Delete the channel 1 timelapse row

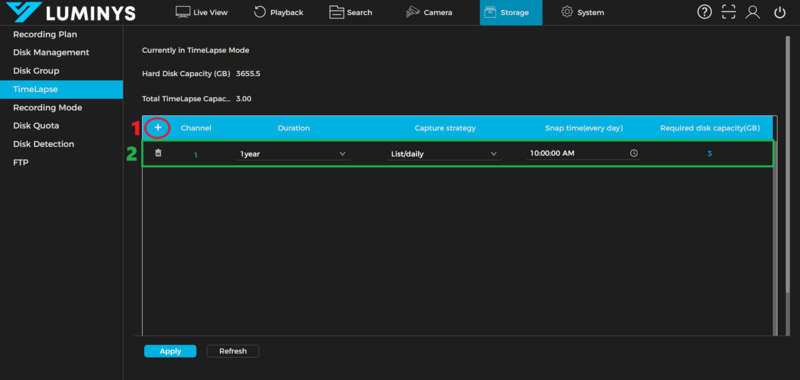pos(158,153)
